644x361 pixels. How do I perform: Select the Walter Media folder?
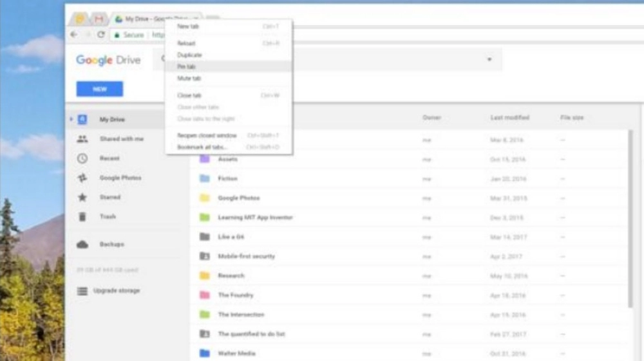[236, 353]
